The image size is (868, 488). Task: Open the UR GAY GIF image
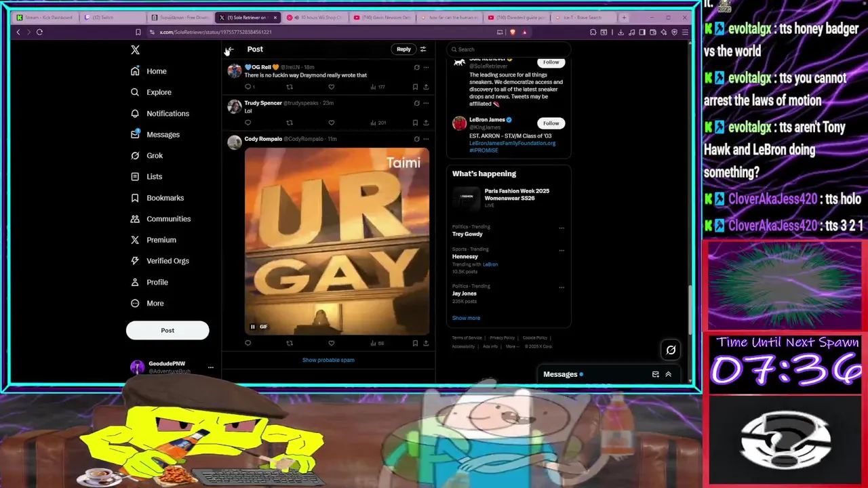coord(337,241)
